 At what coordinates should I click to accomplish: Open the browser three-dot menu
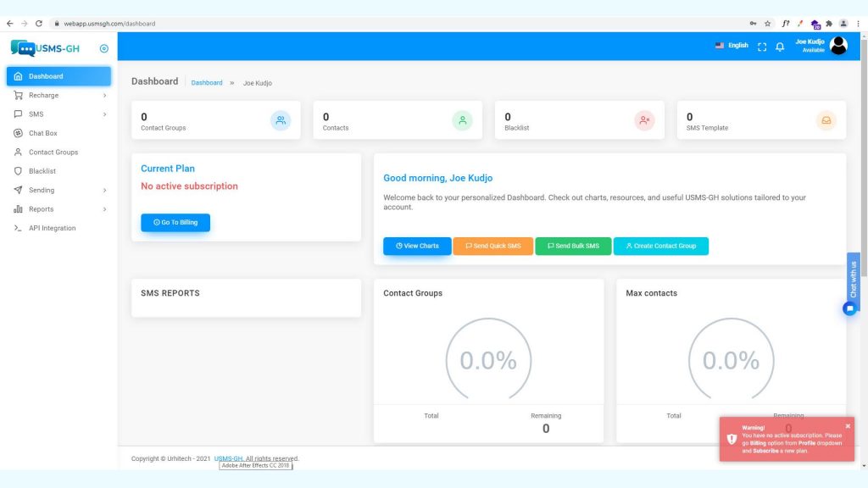pos(858,23)
